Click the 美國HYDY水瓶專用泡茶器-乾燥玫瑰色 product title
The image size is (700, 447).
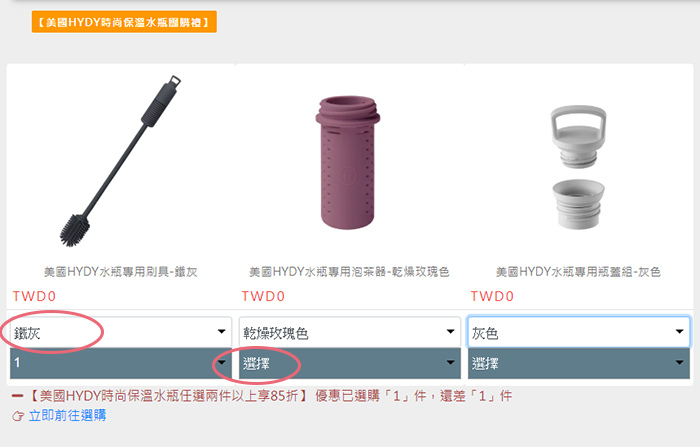tap(349, 272)
